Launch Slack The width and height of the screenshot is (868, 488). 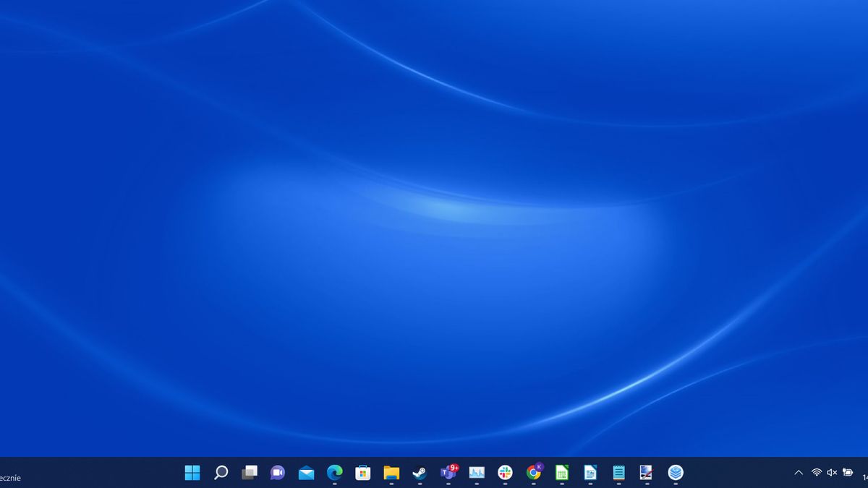coord(504,474)
